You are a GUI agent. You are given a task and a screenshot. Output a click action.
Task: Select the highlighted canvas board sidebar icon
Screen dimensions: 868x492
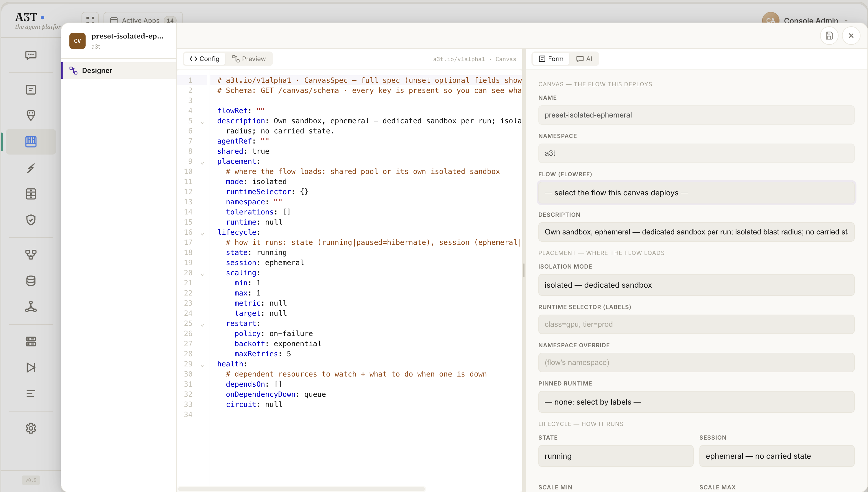pyautogui.click(x=31, y=142)
